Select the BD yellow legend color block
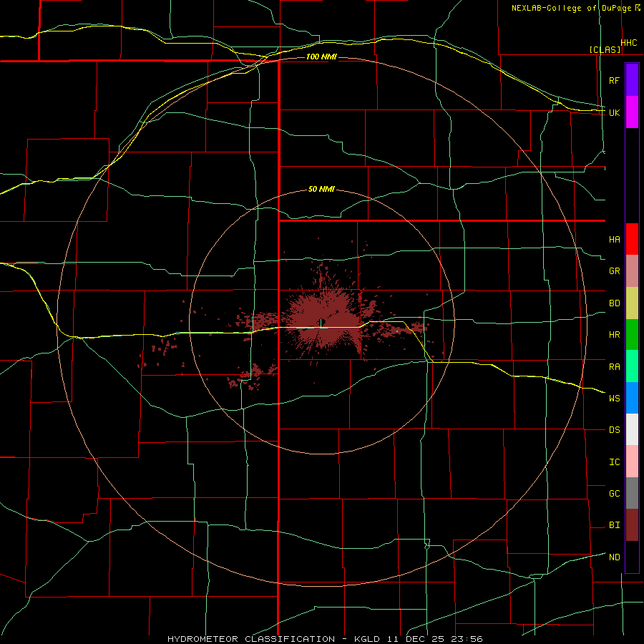Screen dimensions: 644x644 (x=632, y=303)
